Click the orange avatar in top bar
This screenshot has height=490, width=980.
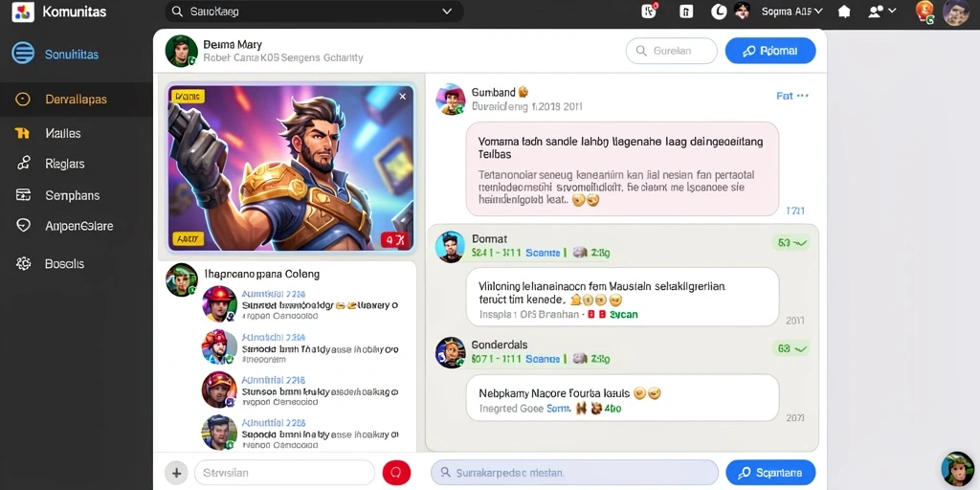point(924,11)
